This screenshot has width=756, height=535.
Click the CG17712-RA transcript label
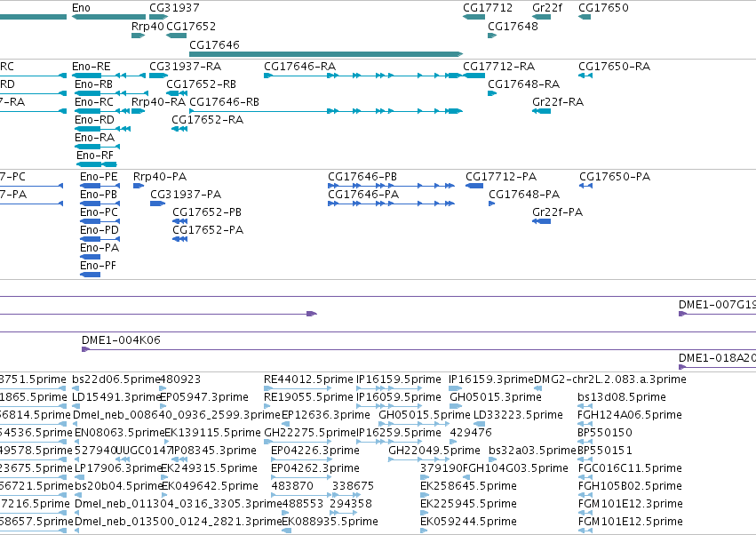tap(499, 67)
